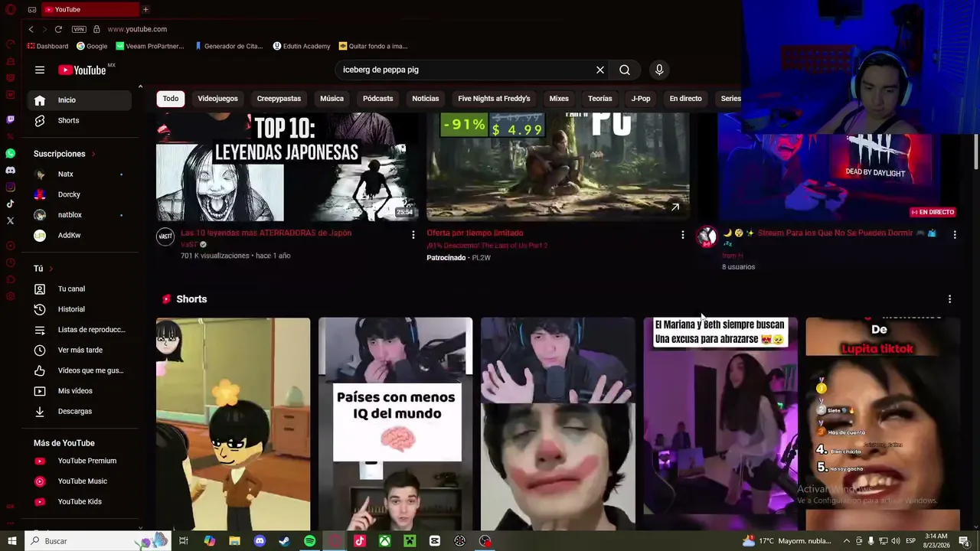
Task: Open a new browser tab
Action: (x=145, y=9)
